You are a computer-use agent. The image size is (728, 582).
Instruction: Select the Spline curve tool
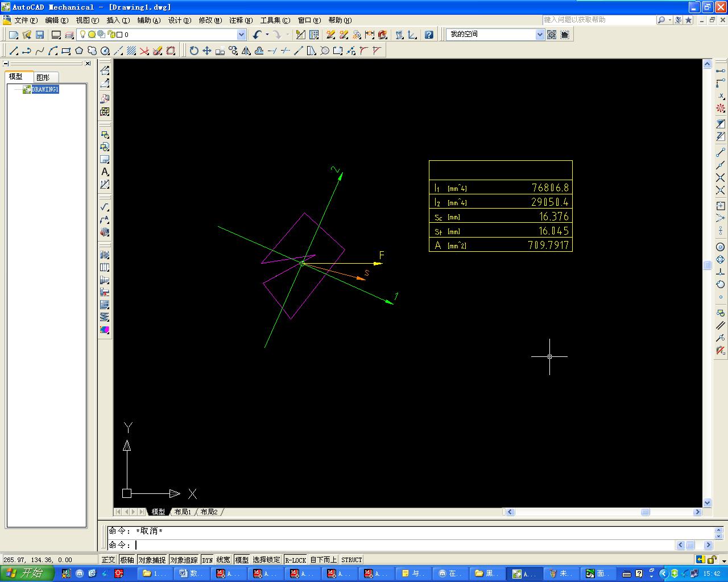(x=40, y=51)
